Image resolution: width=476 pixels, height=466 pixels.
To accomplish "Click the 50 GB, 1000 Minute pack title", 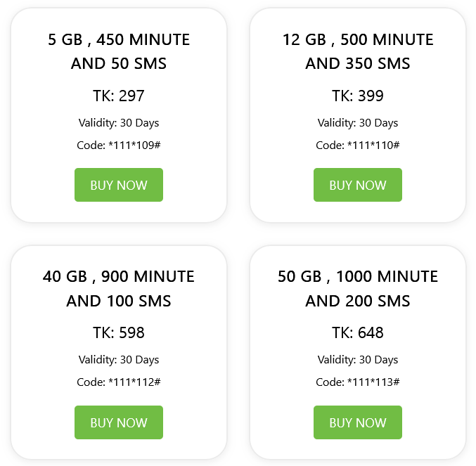I will point(358,289).
